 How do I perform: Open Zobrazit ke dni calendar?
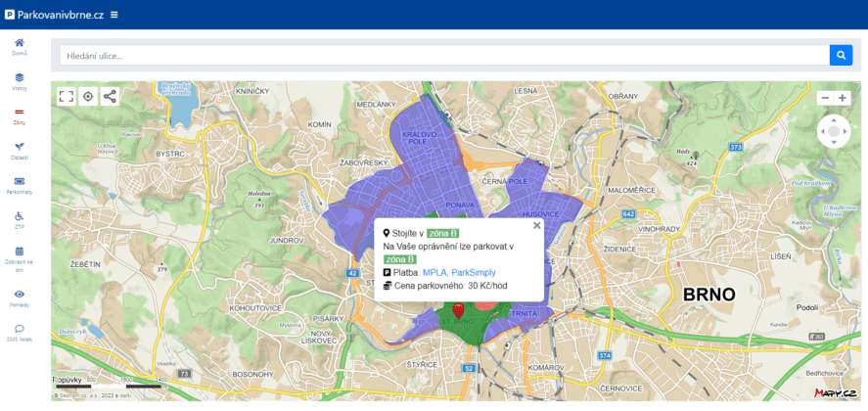20,256
